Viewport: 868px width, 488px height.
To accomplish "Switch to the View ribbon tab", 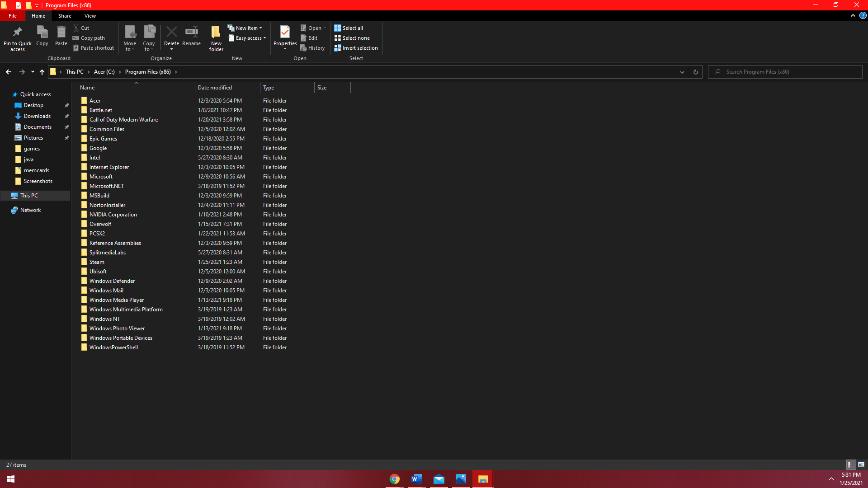I will pyautogui.click(x=90, y=16).
